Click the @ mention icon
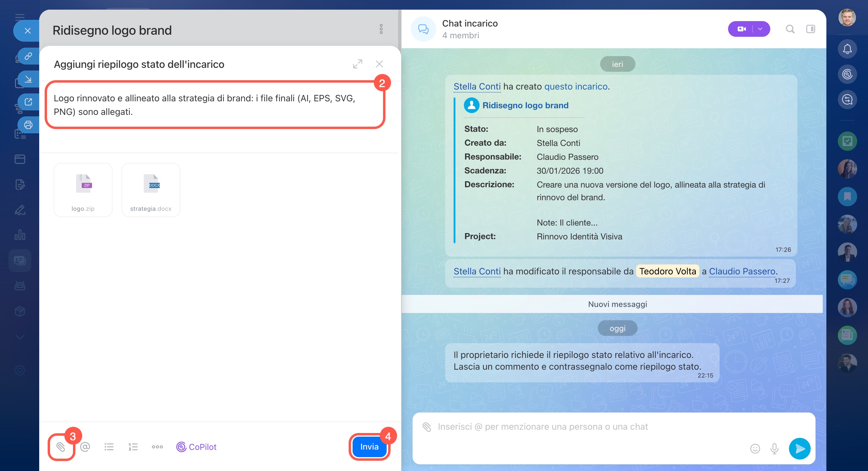This screenshot has width=868, height=471. (85, 447)
